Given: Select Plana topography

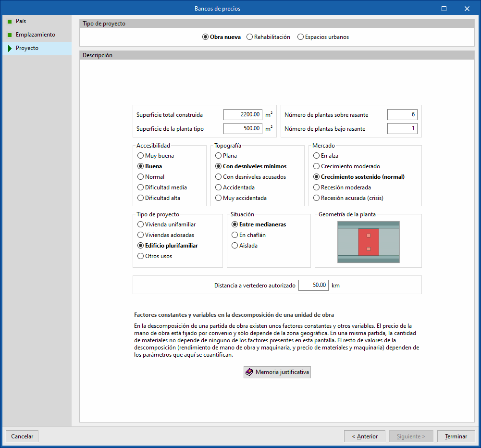Looking at the screenshot, I should point(226,156).
